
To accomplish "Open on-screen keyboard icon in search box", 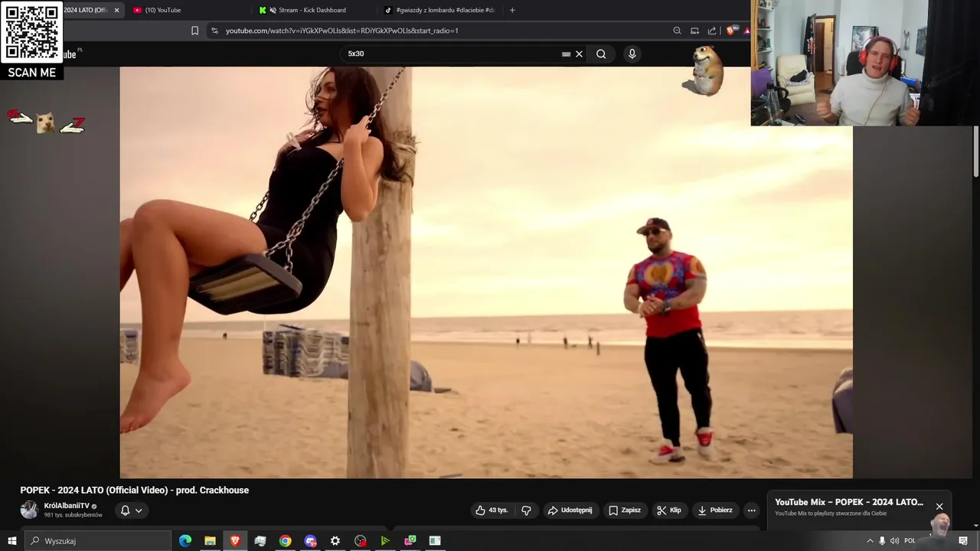I will pyautogui.click(x=566, y=54).
